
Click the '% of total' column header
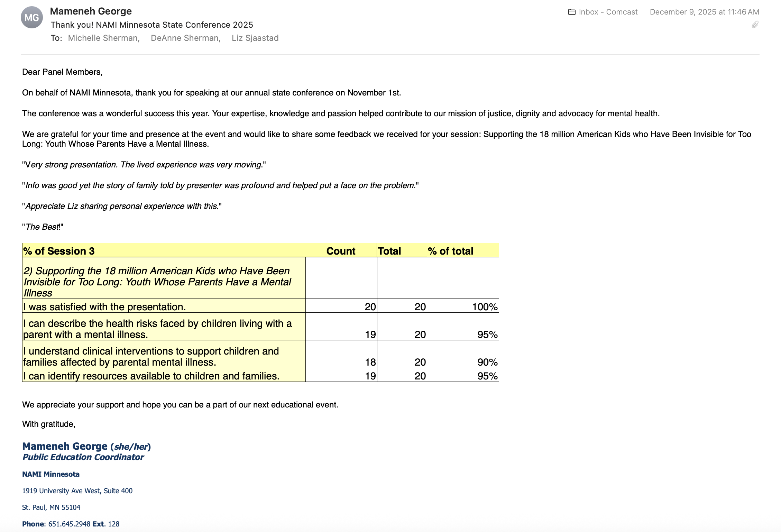coord(450,251)
